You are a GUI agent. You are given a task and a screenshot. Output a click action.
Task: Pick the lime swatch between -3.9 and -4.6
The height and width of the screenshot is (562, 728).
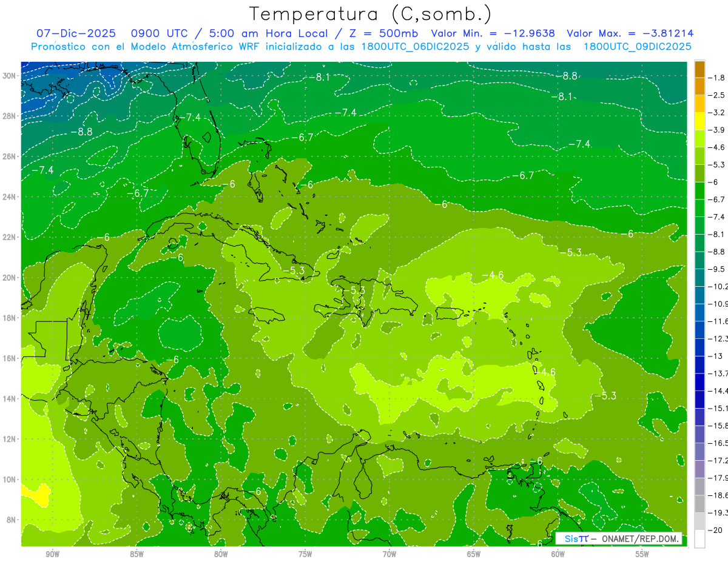[699, 139]
